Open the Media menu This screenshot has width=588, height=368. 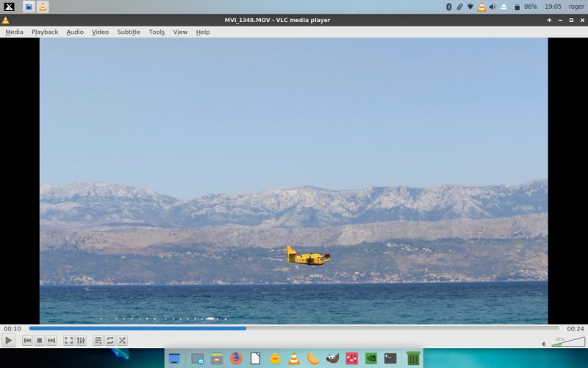click(x=14, y=32)
